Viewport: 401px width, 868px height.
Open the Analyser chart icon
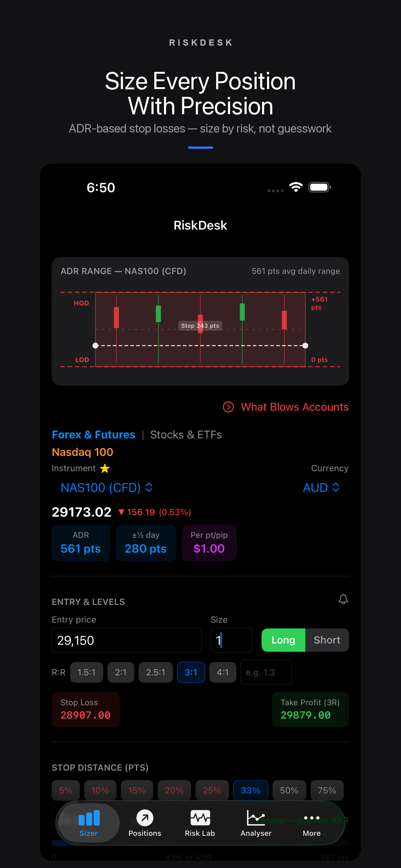[x=256, y=818]
